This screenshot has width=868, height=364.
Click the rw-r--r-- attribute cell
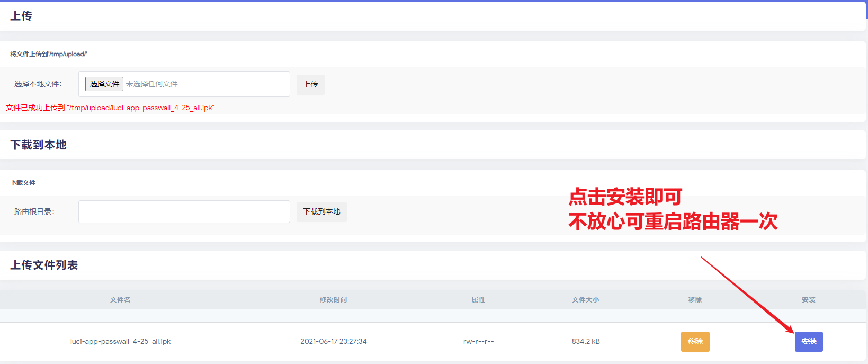(478, 341)
